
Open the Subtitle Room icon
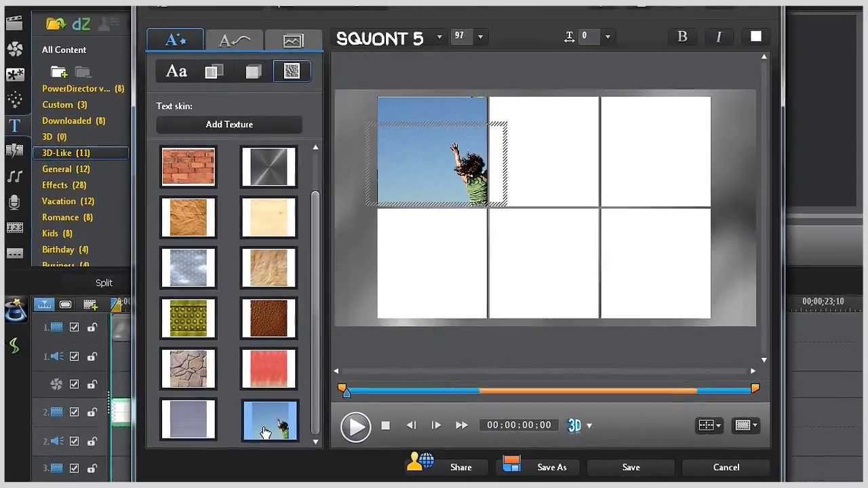14,253
